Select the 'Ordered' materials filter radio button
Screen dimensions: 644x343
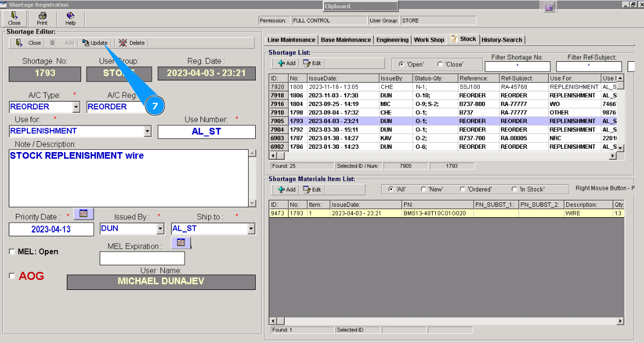pyautogui.click(x=463, y=189)
